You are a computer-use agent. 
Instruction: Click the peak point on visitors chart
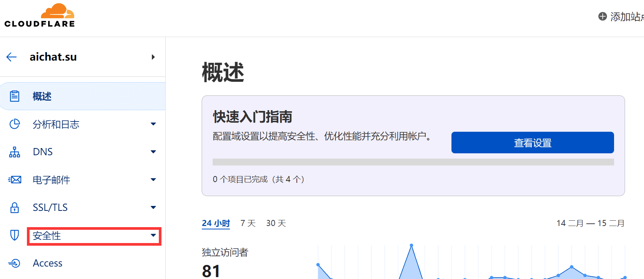(411, 246)
